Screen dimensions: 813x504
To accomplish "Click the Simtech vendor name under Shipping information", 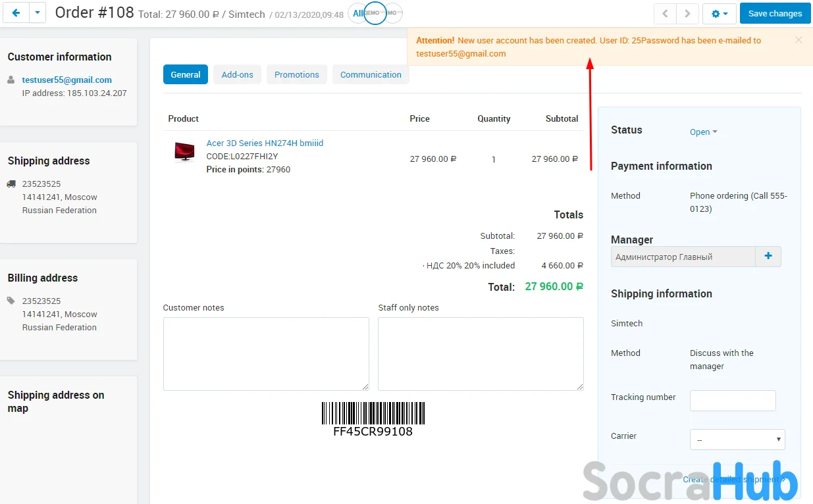I will [x=627, y=324].
